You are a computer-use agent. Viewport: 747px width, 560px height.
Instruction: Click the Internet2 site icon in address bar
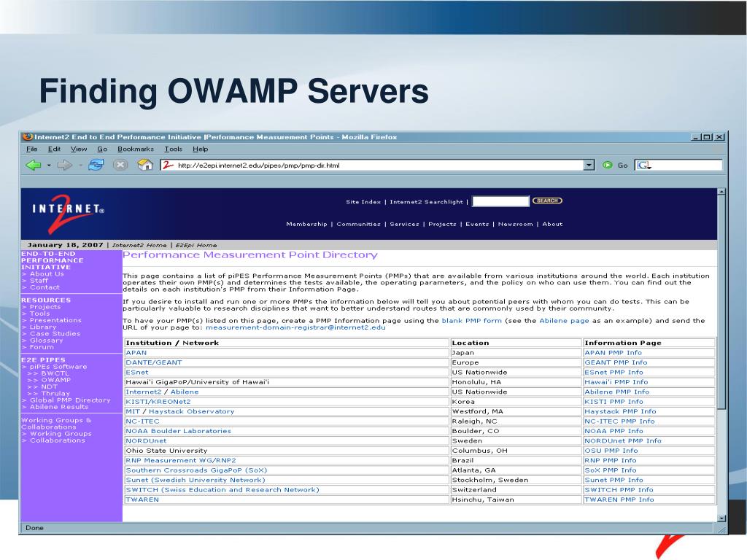(168, 166)
